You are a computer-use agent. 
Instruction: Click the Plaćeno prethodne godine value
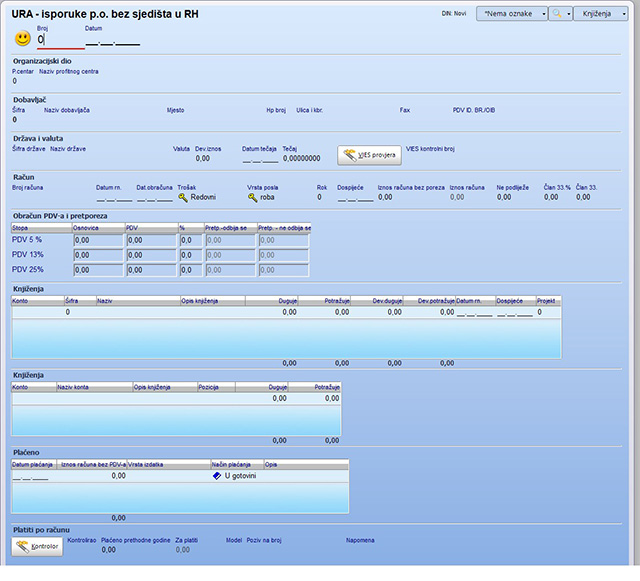[x=109, y=550]
